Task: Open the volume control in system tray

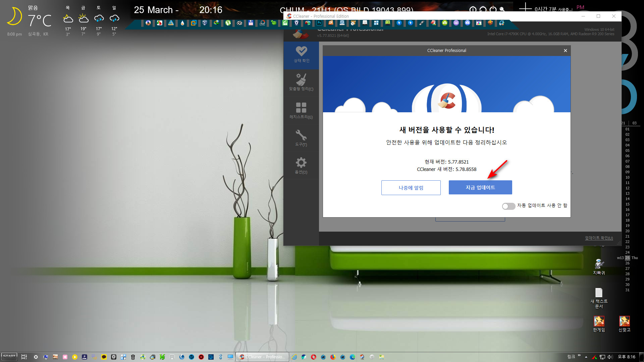Action: [x=610, y=357]
